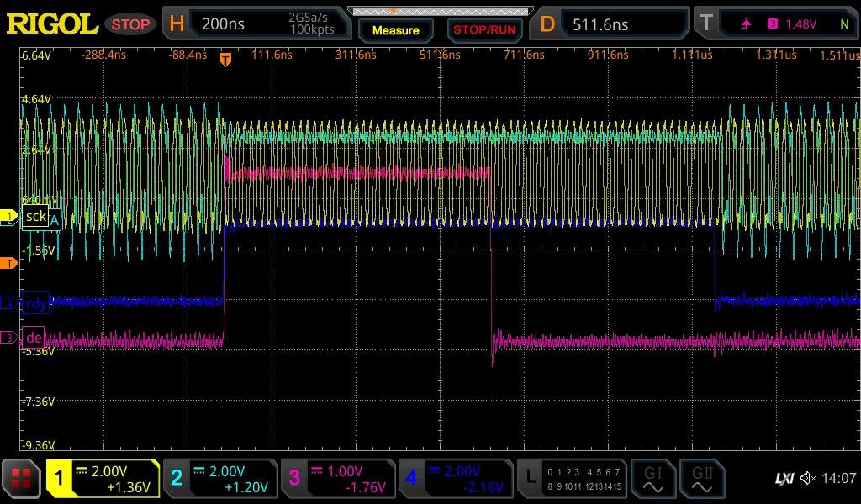Click the Measure button
The height and width of the screenshot is (504, 861).
pyautogui.click(x=395, y=30)
